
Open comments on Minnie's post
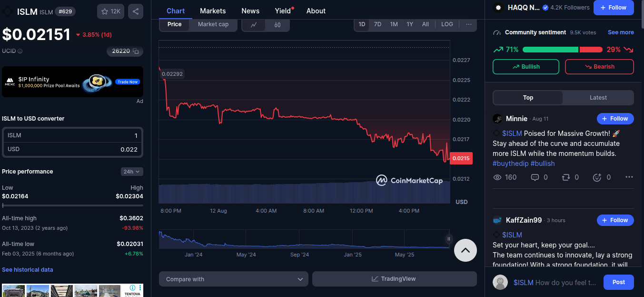535,177
